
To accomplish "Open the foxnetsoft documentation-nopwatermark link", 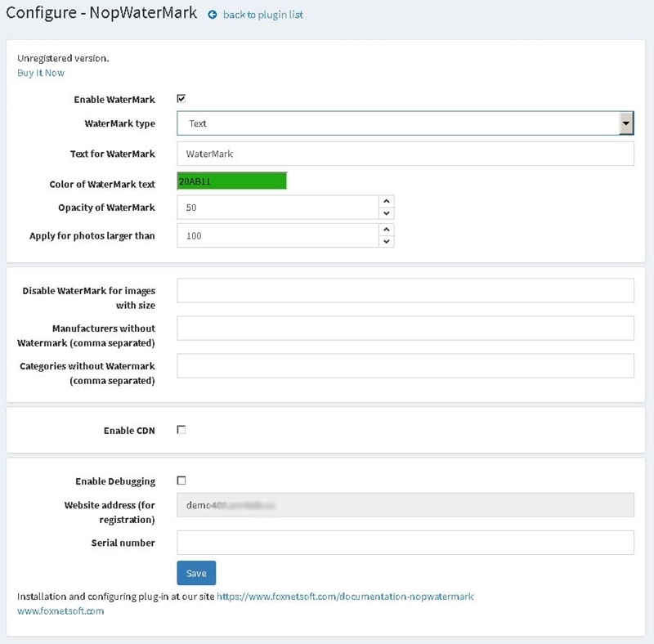I will [345, 597].
